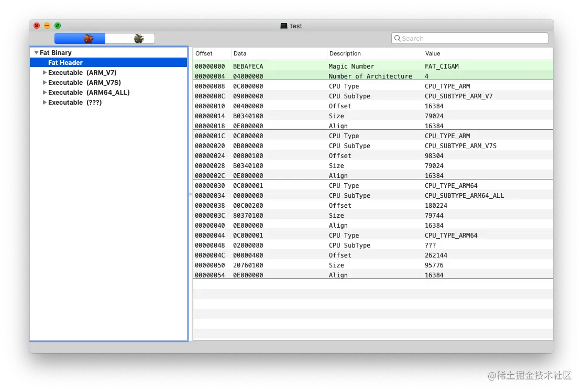Click offset cell 00000054
This screenshot has height=392, width=583.
(x=210, y=275)
